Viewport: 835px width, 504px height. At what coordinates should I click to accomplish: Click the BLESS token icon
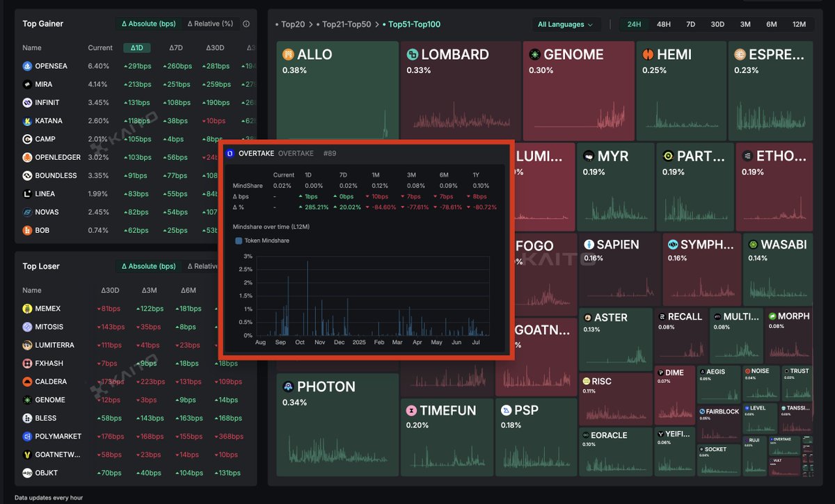[x=27, y=418]
